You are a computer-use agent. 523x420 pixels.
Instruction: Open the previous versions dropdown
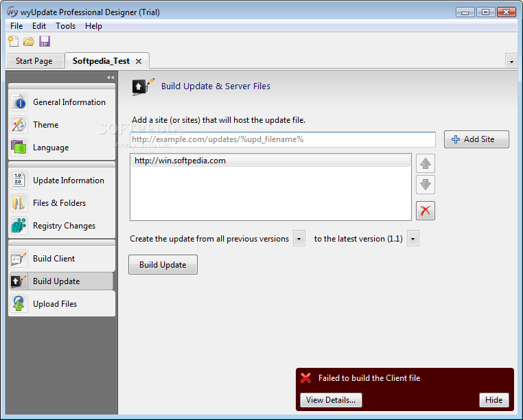(x=299, y=239)
